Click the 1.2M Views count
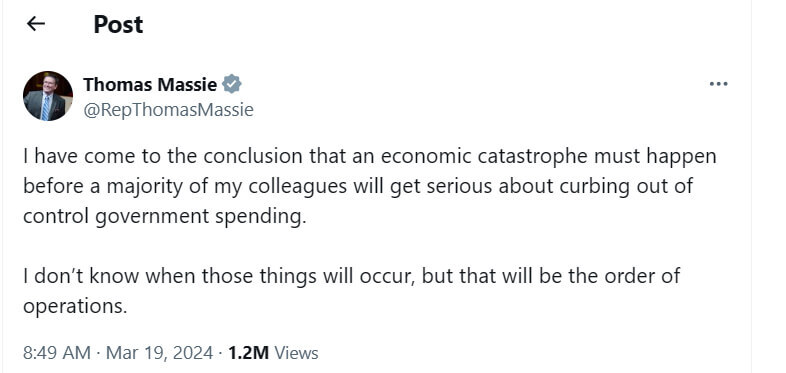 point(273,353)
